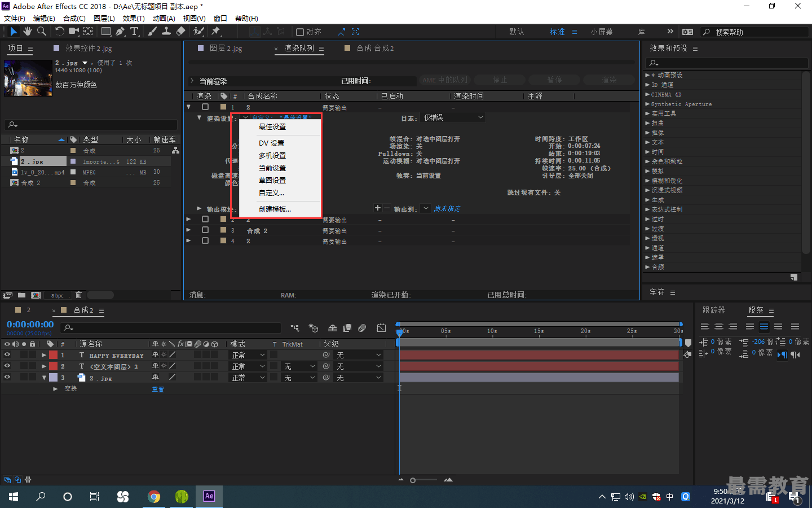
Task: Click the new composition icon in Project panel
Action: click(x=36, y=295)
